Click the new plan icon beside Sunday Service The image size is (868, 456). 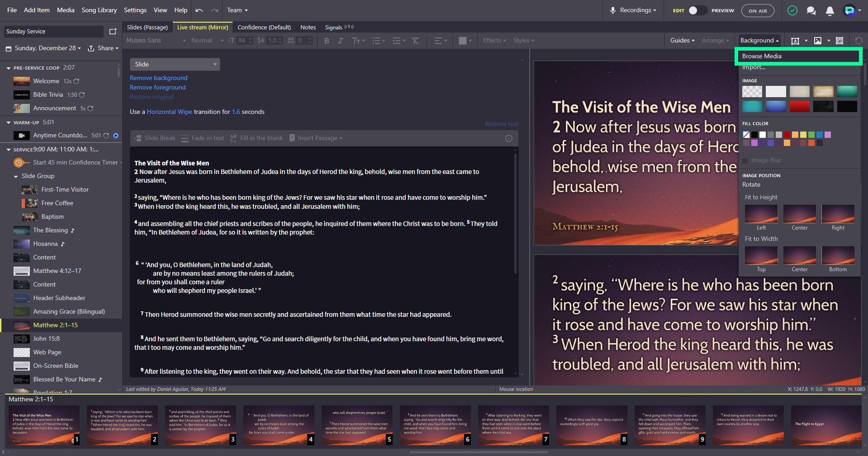coord(113,31)
